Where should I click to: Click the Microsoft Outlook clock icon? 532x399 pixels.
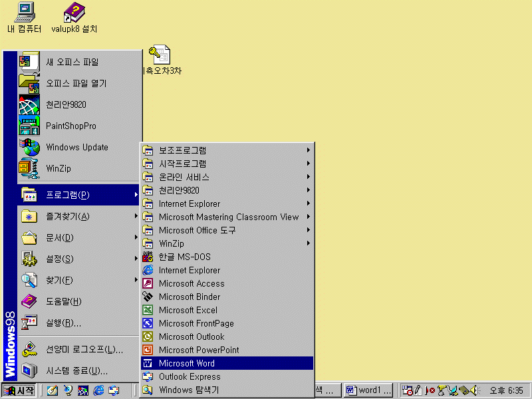(148, 336)
